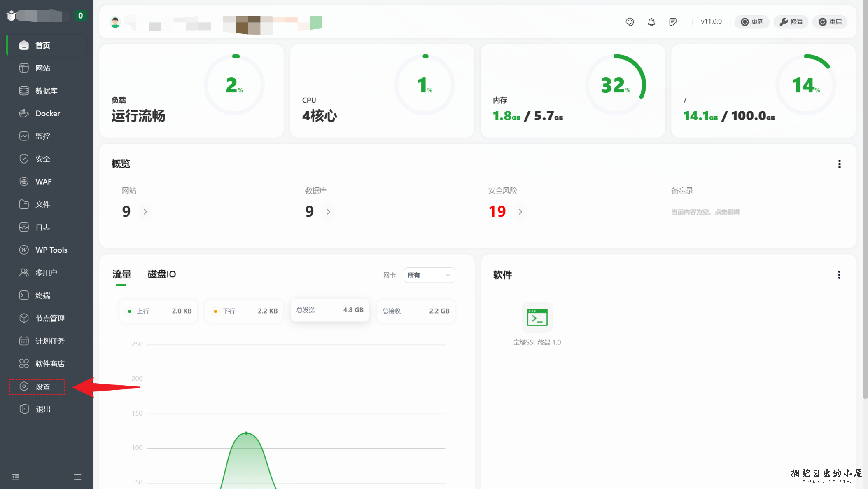This screenshot has width=868, height=489.
Task: Click the 更新 update button
Action: pyautogui.click(x=752, y=22)
